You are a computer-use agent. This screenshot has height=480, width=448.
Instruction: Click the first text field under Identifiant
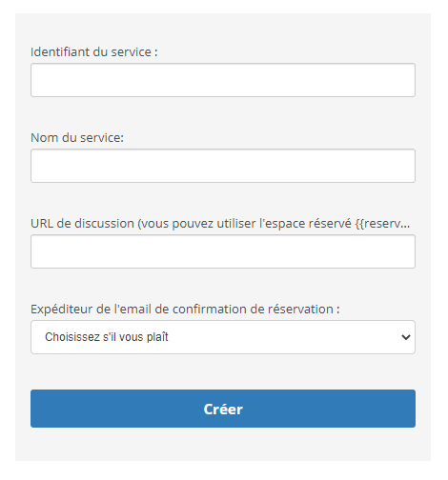pyautogui.click(x=223, y=80)
